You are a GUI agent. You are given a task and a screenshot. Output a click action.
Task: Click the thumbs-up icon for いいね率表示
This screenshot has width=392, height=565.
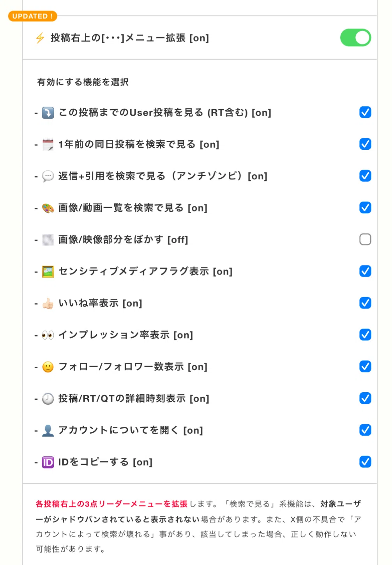(x=48, y=303)
